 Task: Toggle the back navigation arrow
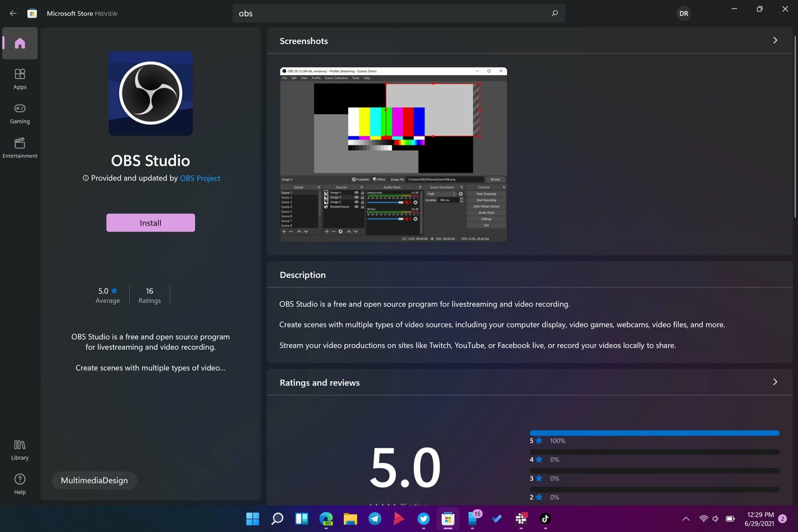tap(13, 13)
